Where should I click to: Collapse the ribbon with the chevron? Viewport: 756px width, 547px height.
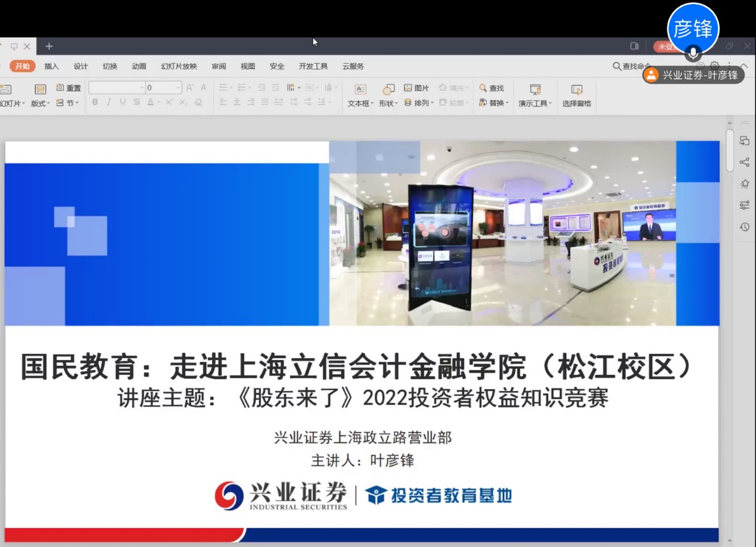point(744,66)
